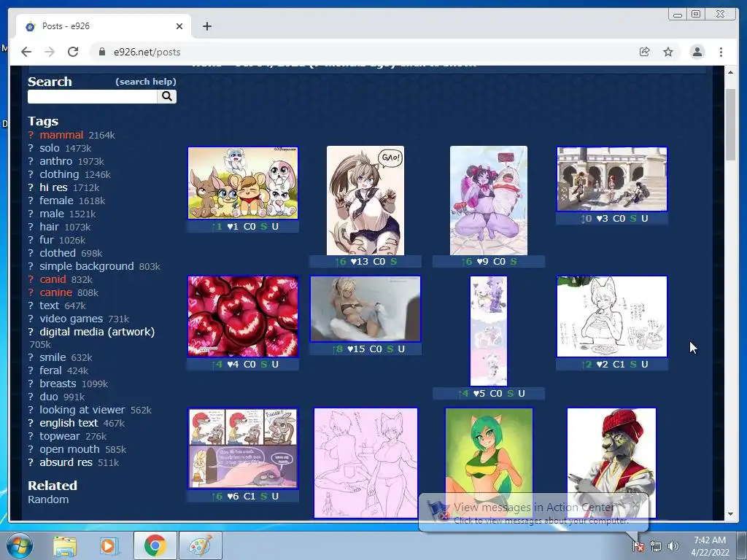Viewport: 747px width, 560px height.
Task: Open the black-and-white cat sketch thumbnail
Action: 612,316
